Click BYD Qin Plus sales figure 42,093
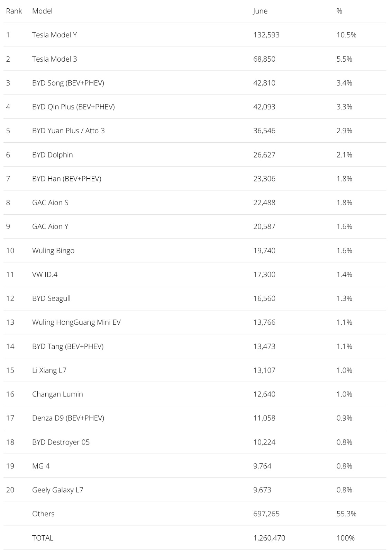Image resolution: width=392 pixels, height=554 pixels. click(x=264, y=107)
